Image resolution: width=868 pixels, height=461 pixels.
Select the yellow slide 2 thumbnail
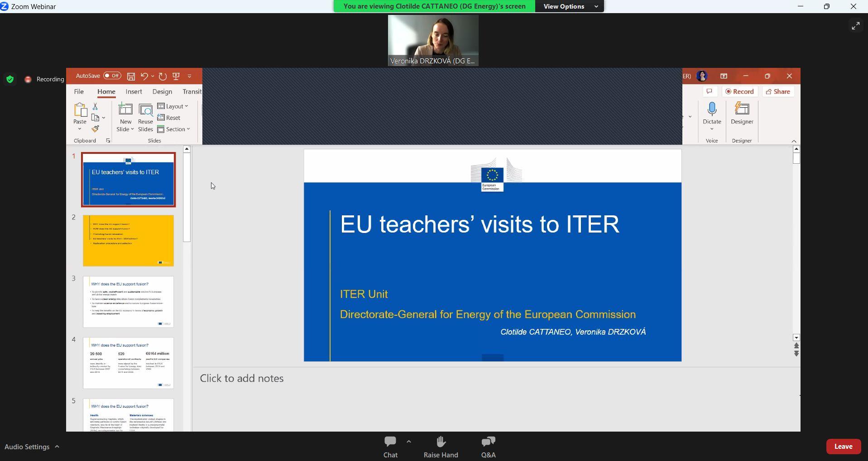[128, 241]
